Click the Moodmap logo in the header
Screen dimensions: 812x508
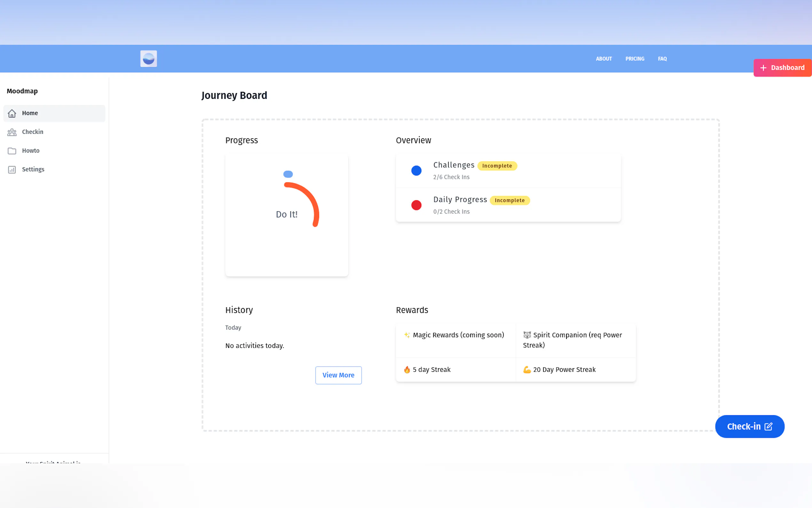click(x=148, y=59)
